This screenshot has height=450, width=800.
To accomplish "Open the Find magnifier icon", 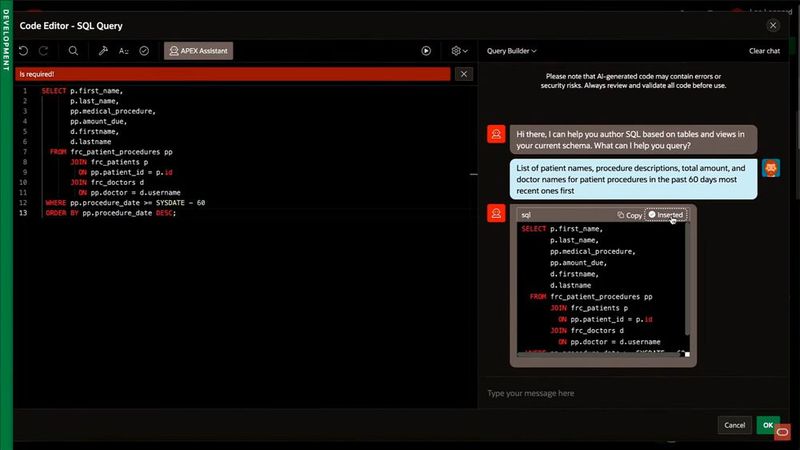I will (73, 51).
